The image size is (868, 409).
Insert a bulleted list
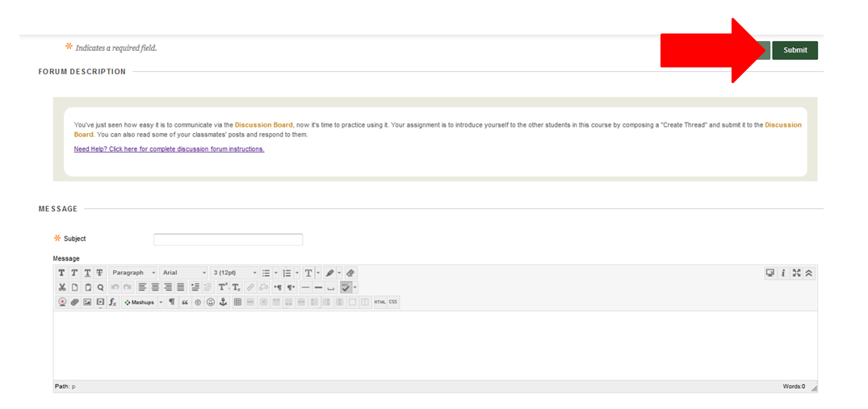(x=266, y=273)
